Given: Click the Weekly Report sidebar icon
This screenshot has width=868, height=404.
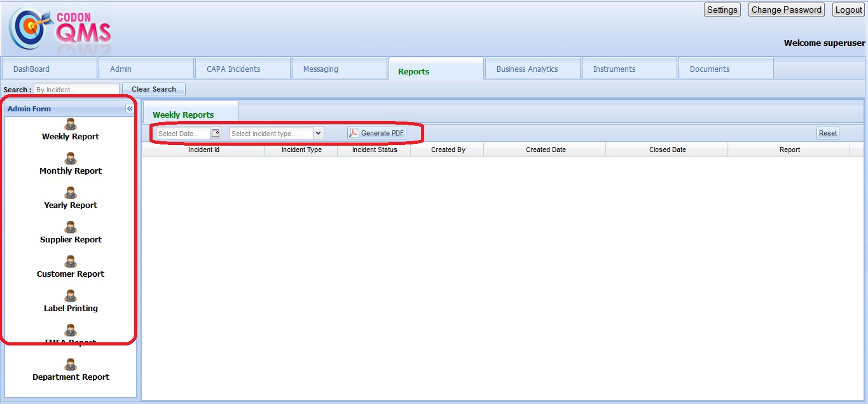Looking at the screenshot, I should point(71,125).
